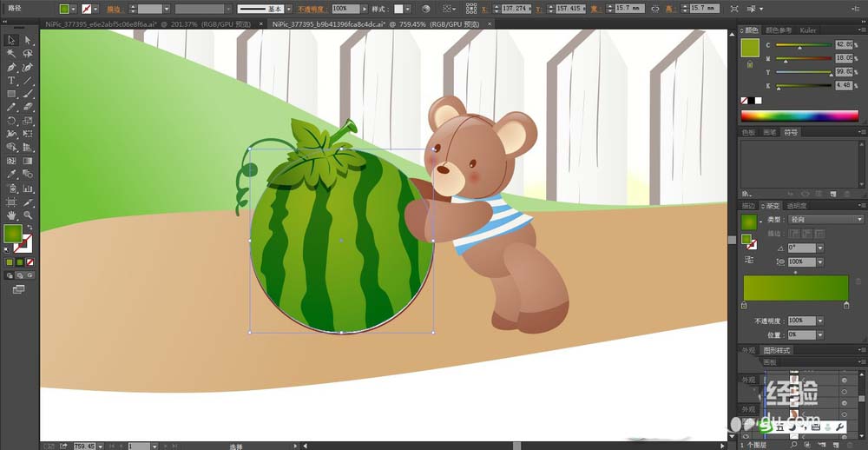The width and height of the screenshot is (868, 450).
Task: Switch to the 画笔 (Brushes) tab
Action: coord(769,132)
